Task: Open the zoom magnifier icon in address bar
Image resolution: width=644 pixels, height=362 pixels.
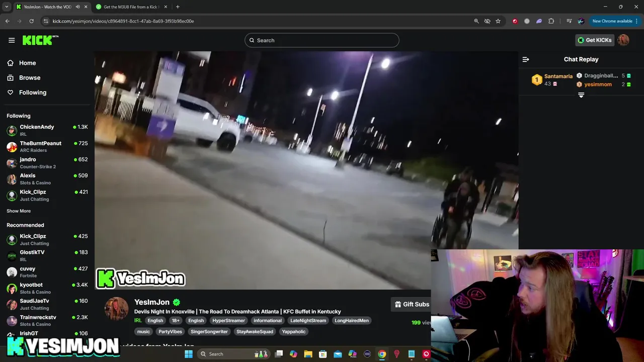Action: 476,21
